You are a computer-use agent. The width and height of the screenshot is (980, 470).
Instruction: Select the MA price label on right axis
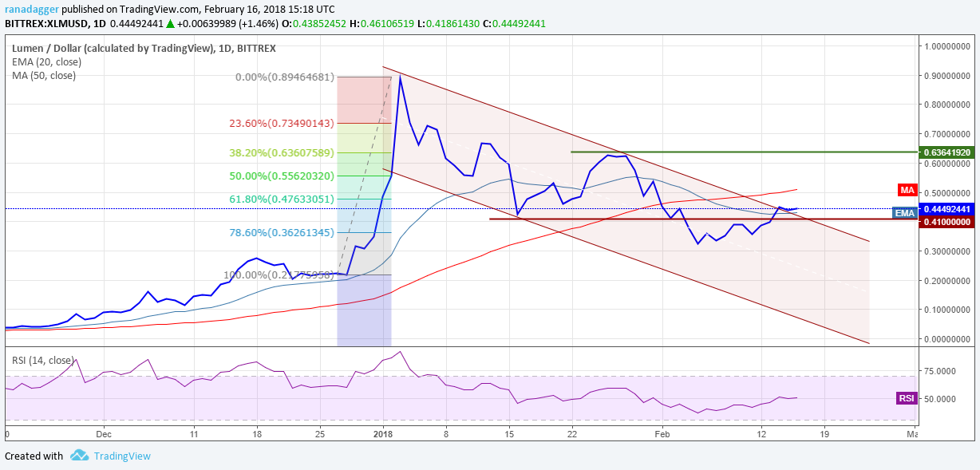coord(907,190)
